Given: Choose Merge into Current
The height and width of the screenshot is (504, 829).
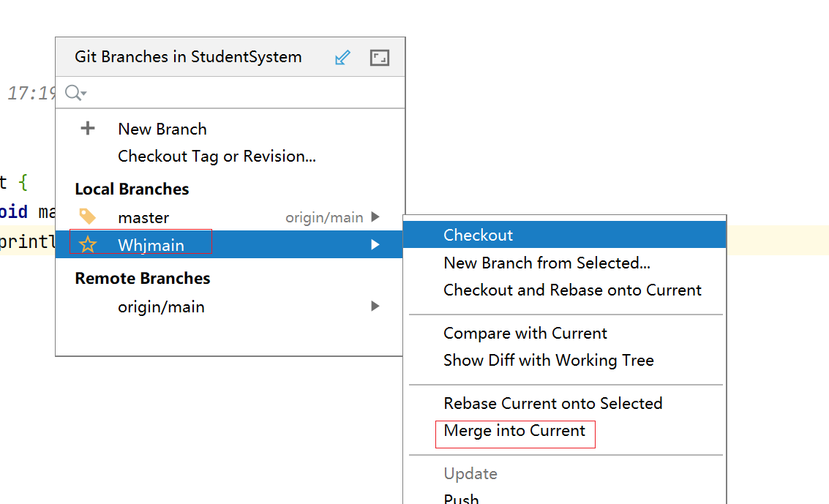Looking at the screenshot, I should (x=514, y=431).
